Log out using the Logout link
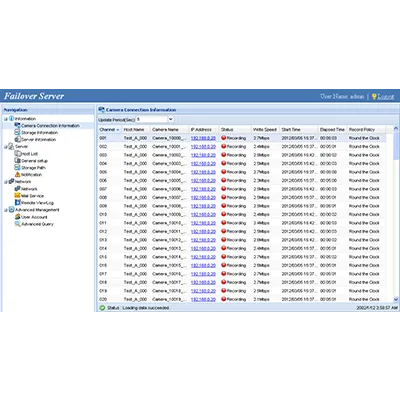The width and height of the screenshot is (400, 400). click(386, 97)
